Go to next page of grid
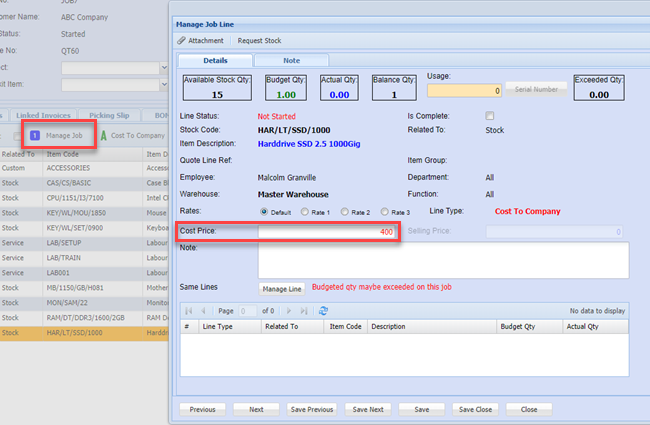 pyautogui.click(x=291, y=311)
